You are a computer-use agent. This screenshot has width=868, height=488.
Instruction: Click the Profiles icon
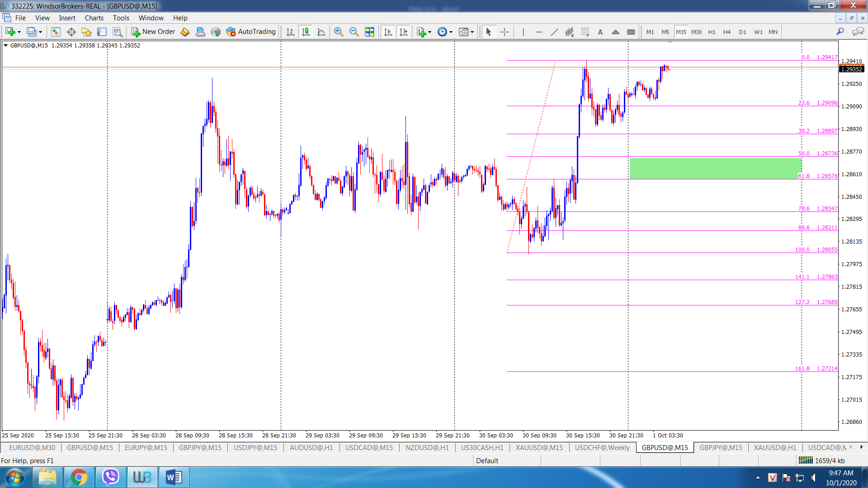pyautogui.click(x=31, y=32)
